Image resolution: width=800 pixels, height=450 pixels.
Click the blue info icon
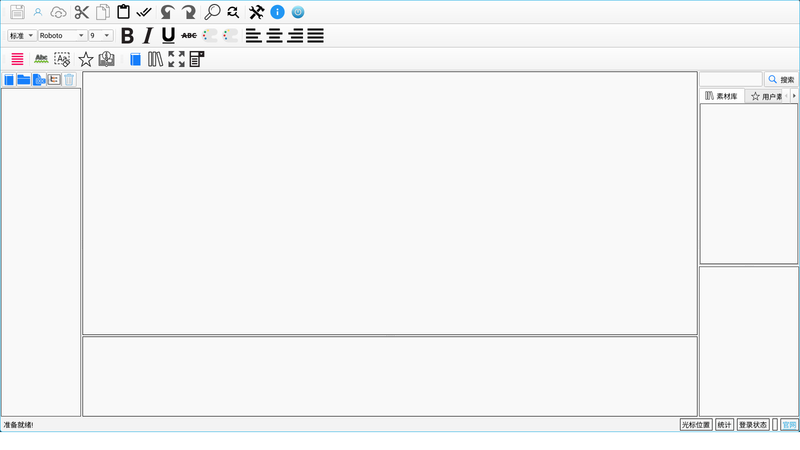(x=277, y=12)
